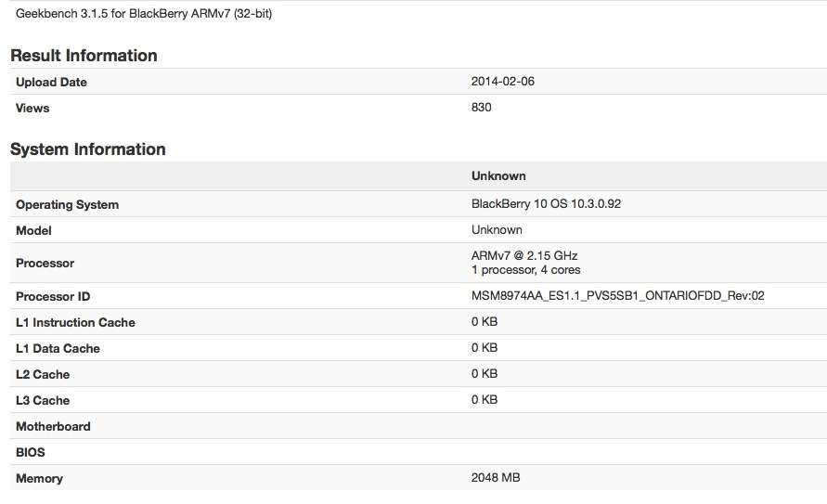Select the L1 Instruction Cache 0 KB value

coord(485,321)
